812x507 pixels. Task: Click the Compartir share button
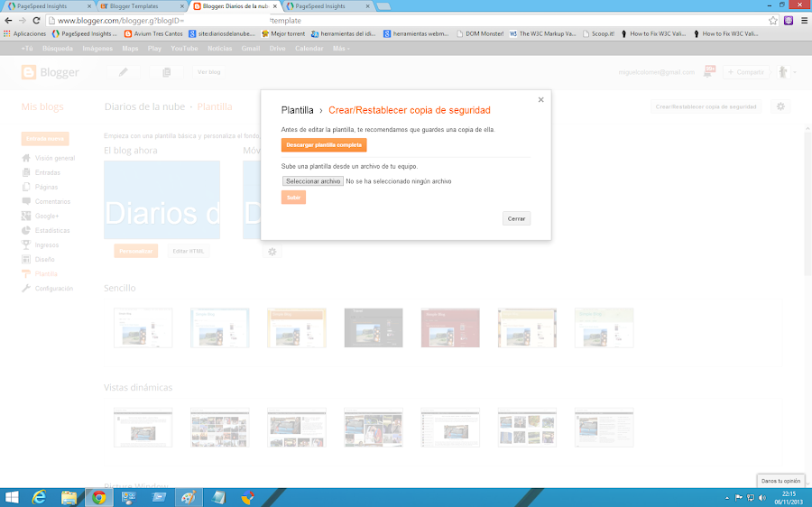tap(746, 72)
